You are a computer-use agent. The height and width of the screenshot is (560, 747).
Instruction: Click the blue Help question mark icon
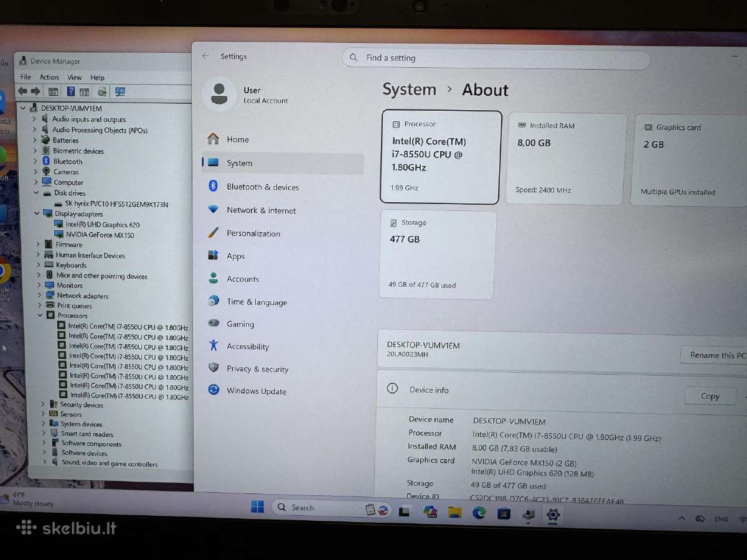[x=71, y=91]
